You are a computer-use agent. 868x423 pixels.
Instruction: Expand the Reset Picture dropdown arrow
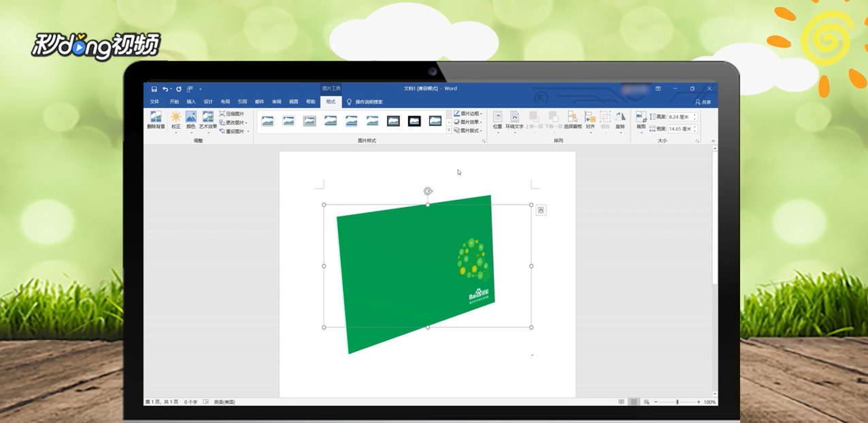click(x=248, y=131)
